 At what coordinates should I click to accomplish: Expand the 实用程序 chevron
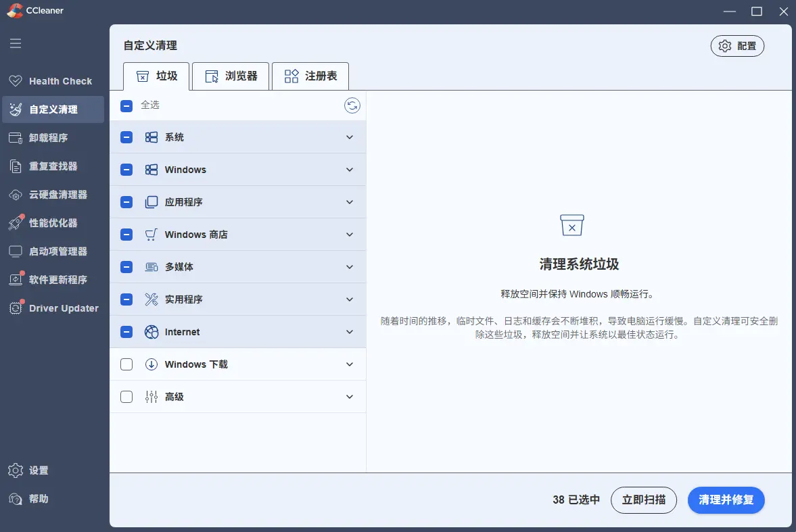tap(350, 300)
